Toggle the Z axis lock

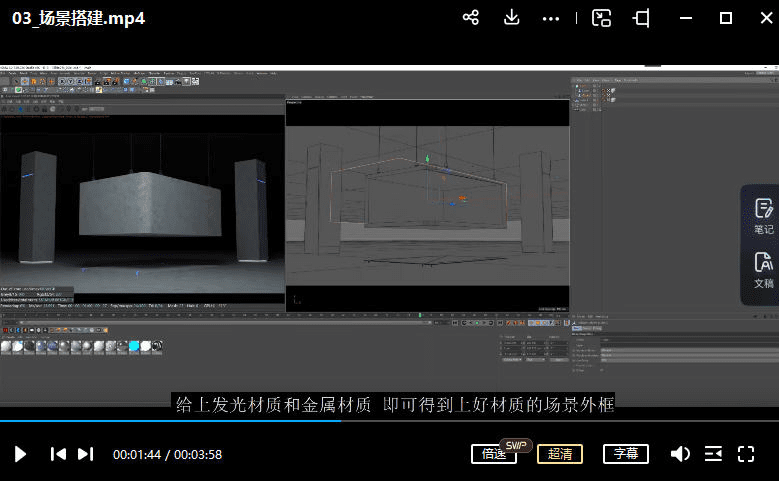pyautogui.click(x=79, y=81)
